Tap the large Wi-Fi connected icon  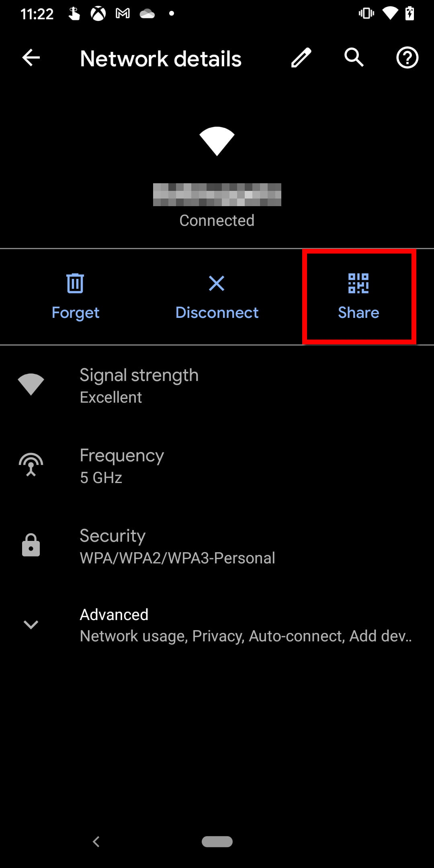coord(217,141)
